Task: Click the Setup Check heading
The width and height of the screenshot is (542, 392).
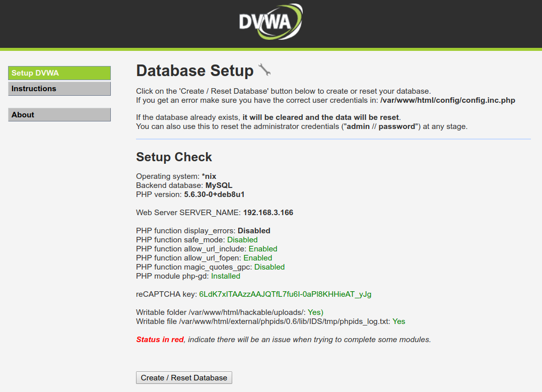Action: (174, 157)
